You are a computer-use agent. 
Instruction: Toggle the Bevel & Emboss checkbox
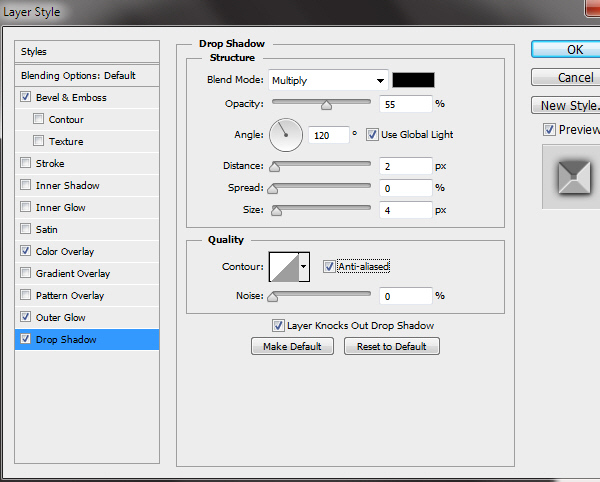(x=25, y=98)
